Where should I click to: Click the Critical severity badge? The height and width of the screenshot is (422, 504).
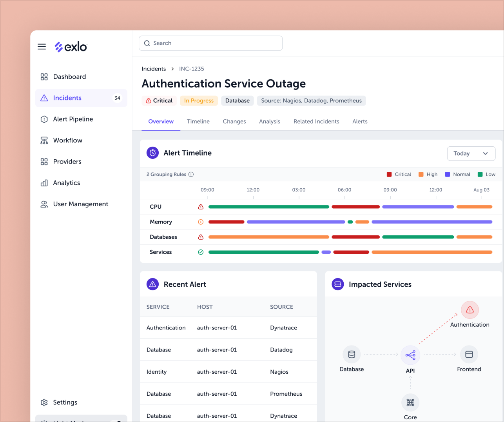(x=159, y=101)
